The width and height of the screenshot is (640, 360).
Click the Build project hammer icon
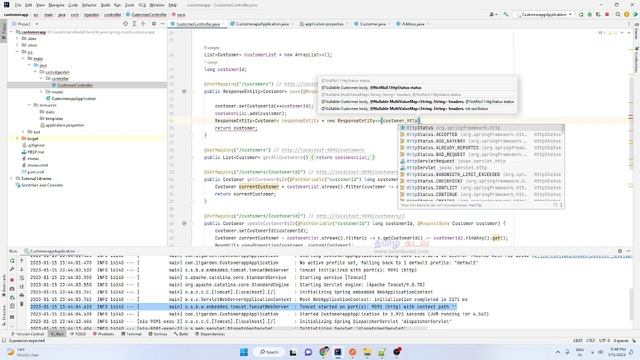(x=506, y=14)
